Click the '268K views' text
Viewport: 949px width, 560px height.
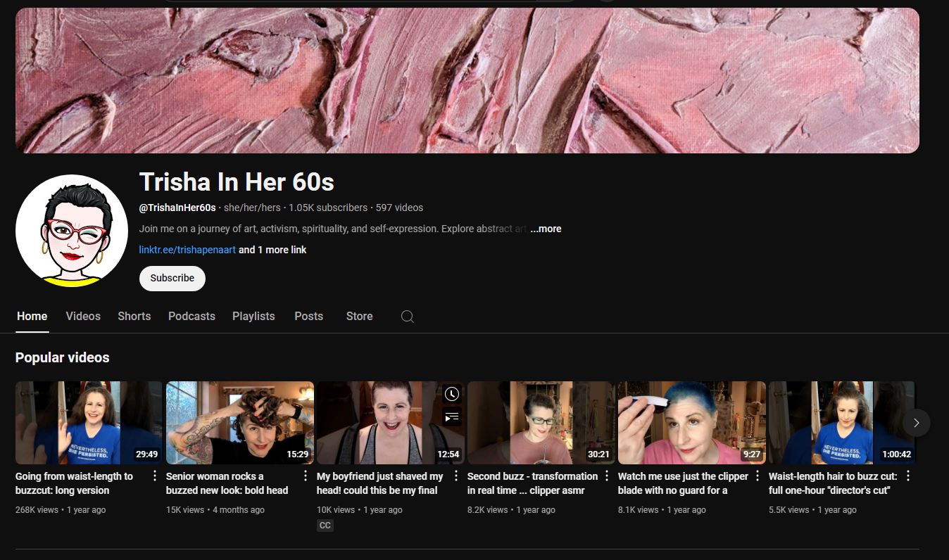coord(37,509)
